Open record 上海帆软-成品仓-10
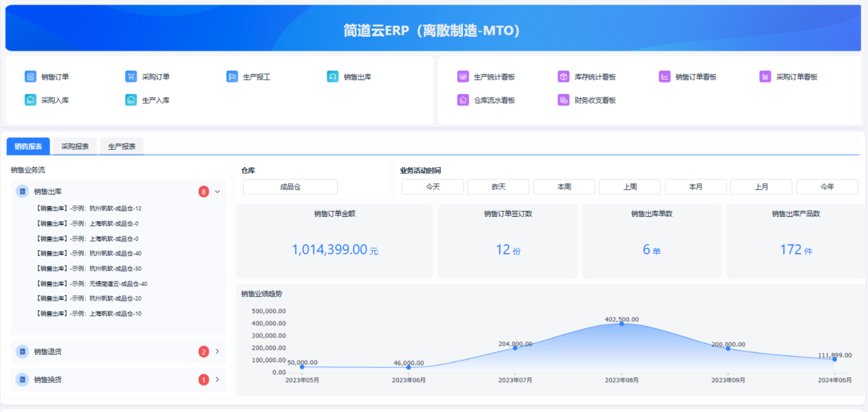 88,314
